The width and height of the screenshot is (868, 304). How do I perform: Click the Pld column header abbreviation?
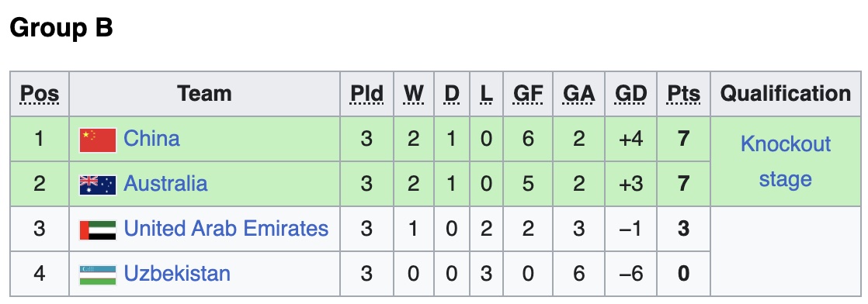tap(367, 94)
